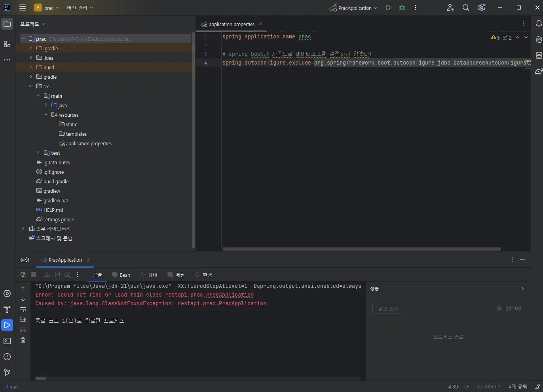Open the 프로젝트 view dropdown

click(x=33, y=24)
